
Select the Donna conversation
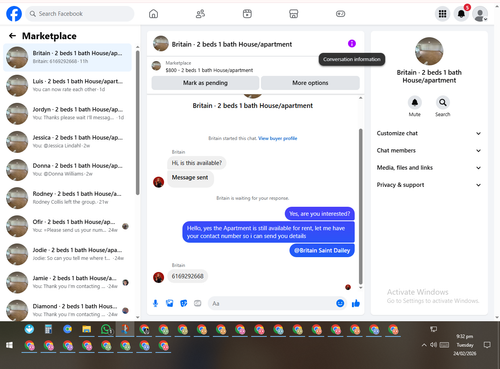[x=67, y=170]
